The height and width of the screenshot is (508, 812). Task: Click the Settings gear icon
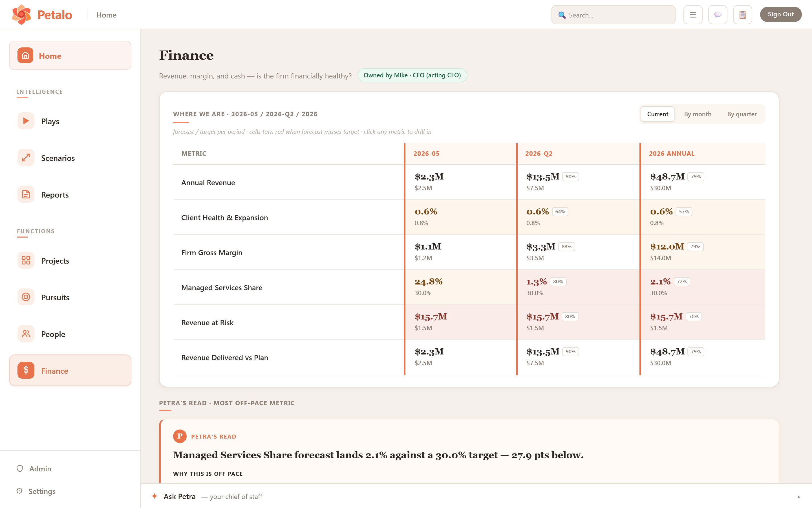point(19,491)
